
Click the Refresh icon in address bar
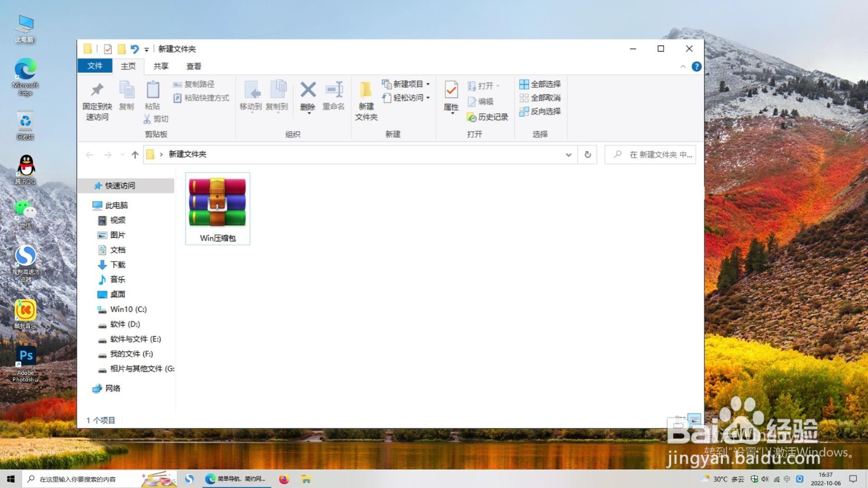click(588, 155)
